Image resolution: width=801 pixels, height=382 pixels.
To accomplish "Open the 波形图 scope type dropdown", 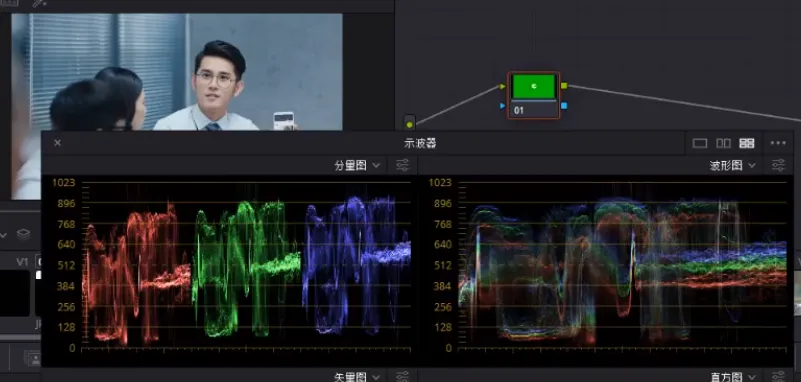I will pos(733,165).
